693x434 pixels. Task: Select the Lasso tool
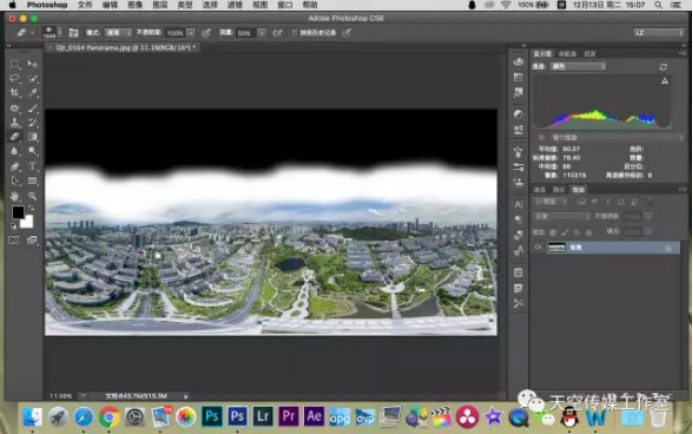(x=15, y=78)
